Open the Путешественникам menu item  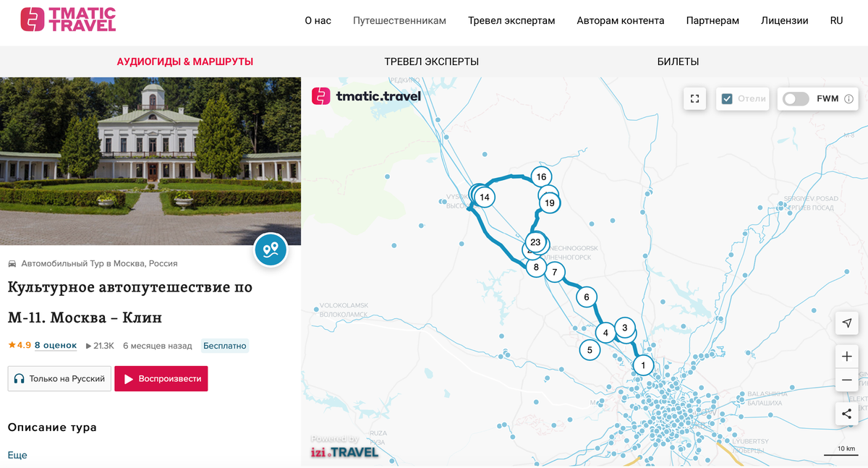(399, 21)
